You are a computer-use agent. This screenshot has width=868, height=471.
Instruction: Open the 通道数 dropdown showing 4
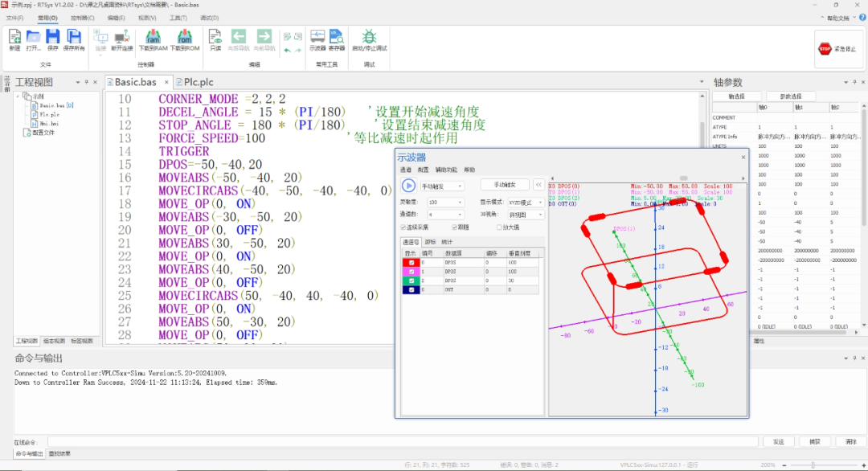point(445,215)
